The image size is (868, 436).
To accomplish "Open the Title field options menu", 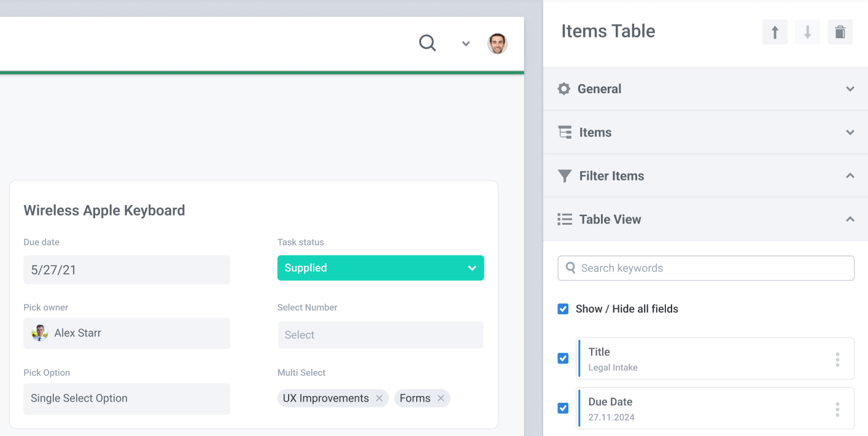I will [837, 358].
